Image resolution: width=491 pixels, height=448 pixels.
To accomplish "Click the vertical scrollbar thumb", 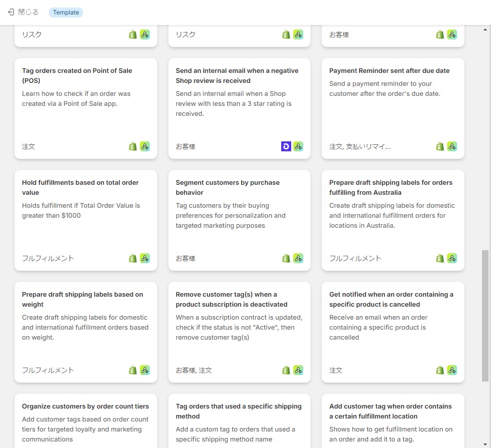I will pos(485,316).
